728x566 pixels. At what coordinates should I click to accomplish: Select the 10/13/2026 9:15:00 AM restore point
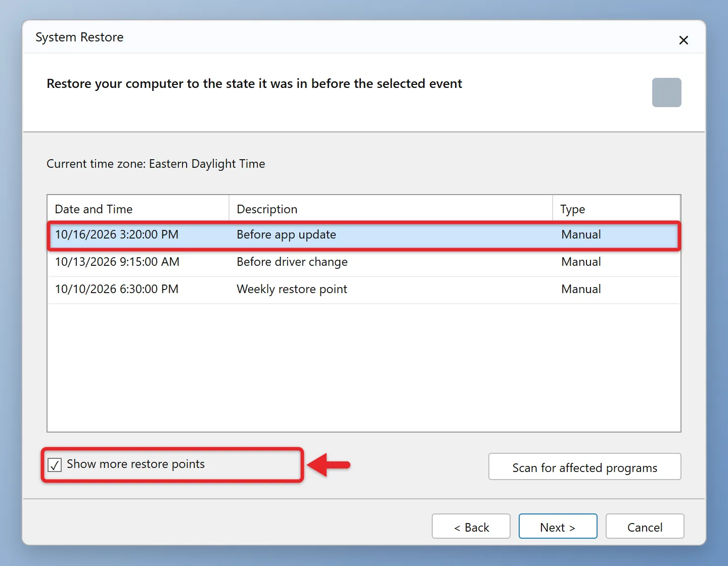coord(364,262)
